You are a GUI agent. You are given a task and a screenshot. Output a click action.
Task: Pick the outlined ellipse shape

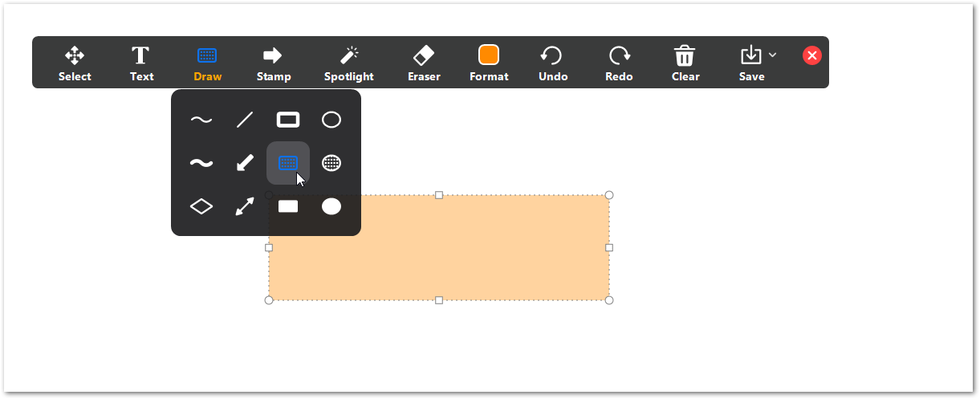(331, 120)
